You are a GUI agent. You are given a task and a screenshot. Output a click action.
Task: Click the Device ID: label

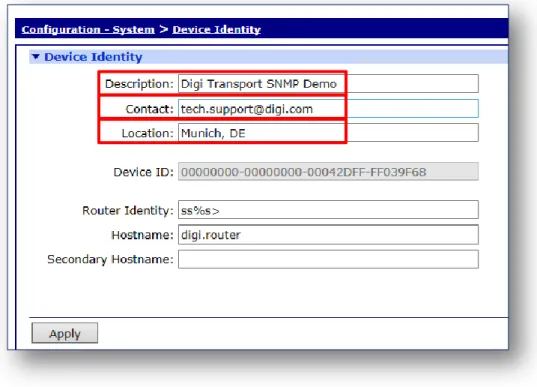(x=143, y=172)
